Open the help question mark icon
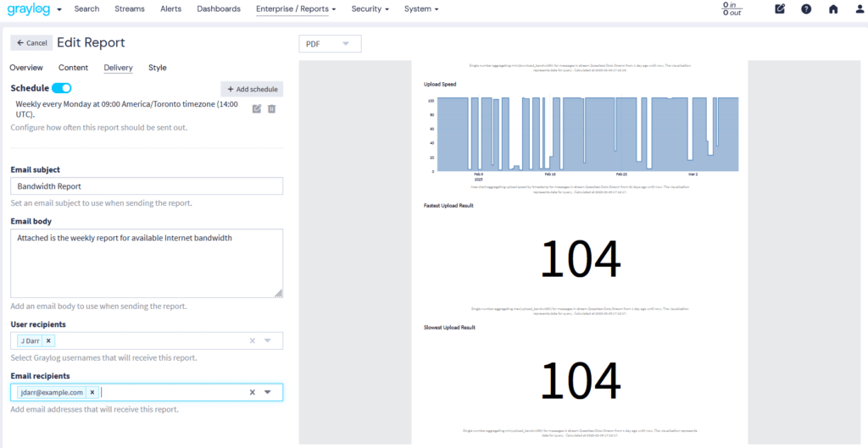Screen dimensions: 868x448 [806, 9]
